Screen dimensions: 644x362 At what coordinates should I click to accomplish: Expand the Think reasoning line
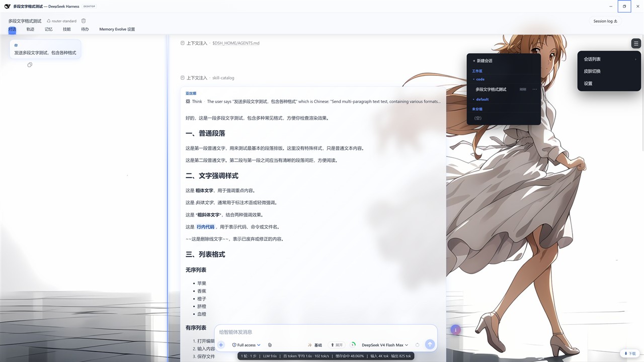[x=313, y=101]
